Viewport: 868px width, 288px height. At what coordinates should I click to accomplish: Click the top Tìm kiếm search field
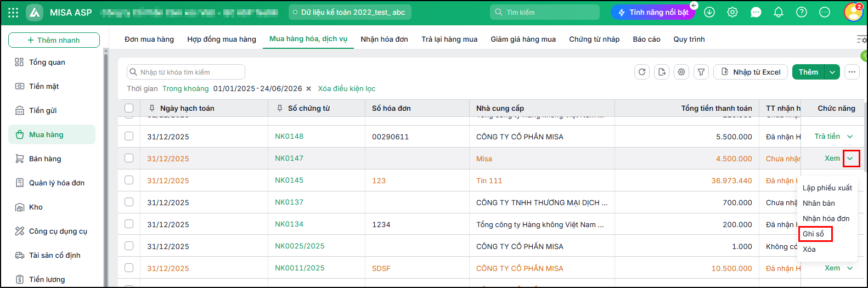tap(545, 12)
